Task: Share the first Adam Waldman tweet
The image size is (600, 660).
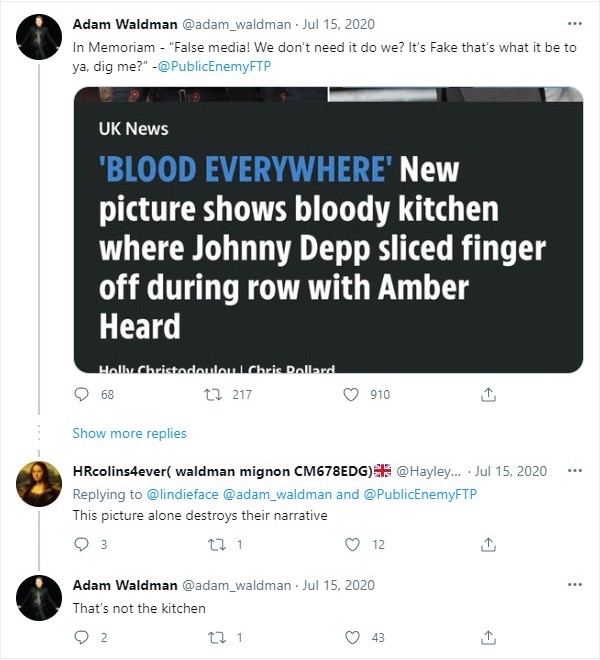Action: [x=488, y=394]
